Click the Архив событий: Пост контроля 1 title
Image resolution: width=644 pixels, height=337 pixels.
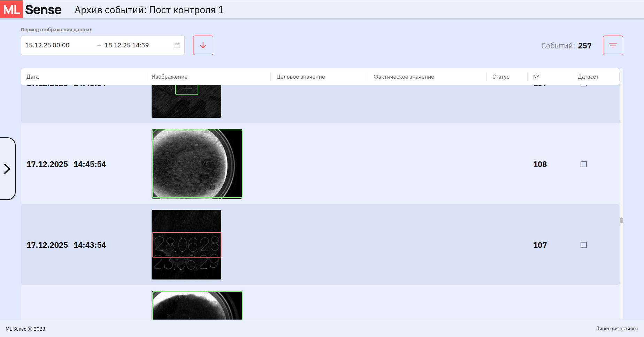[x=149, y=10]
